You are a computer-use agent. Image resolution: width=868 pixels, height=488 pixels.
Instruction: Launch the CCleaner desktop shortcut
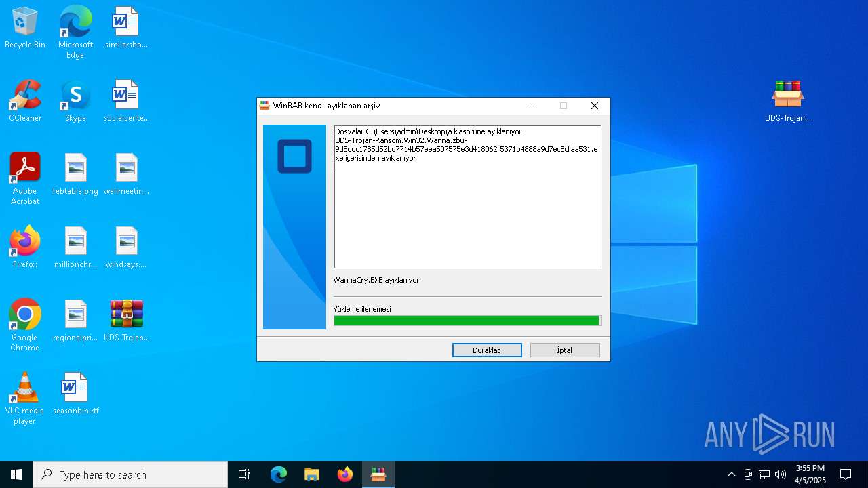tap(25, 102)
